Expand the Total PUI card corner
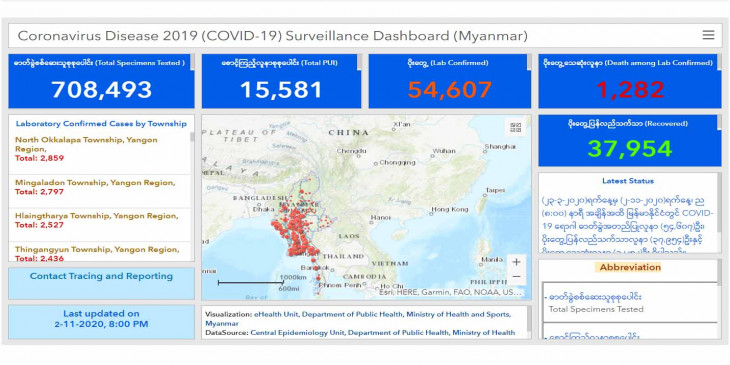 coord(358,62)
